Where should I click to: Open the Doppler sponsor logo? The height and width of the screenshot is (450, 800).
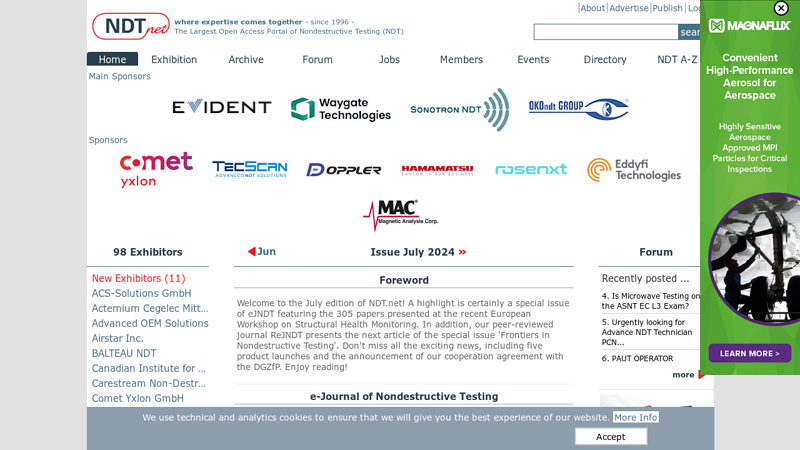pyautogui.click(x=343, y=169)
